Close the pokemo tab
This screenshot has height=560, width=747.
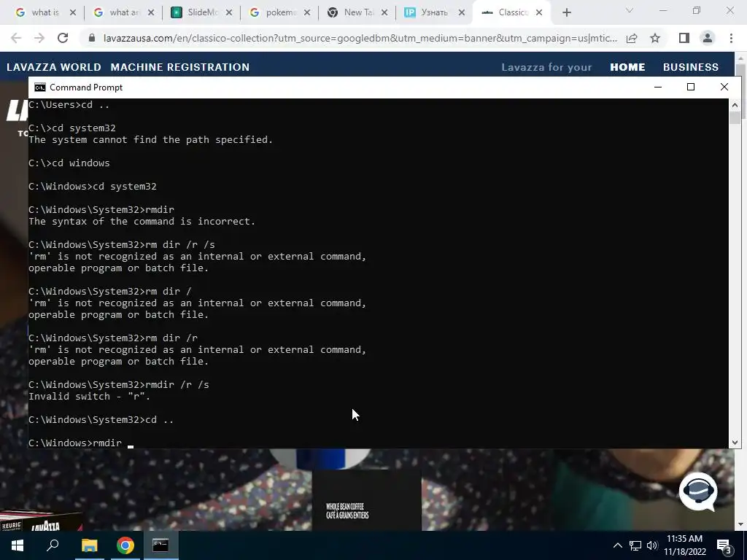click(x=307, y=13)
